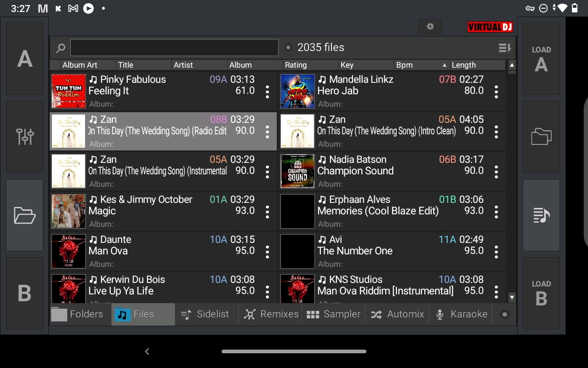The width and height of the screenshot is (588, 368).
Task: Open the folder browser icon in left sidebar
Action: (25, 215)
